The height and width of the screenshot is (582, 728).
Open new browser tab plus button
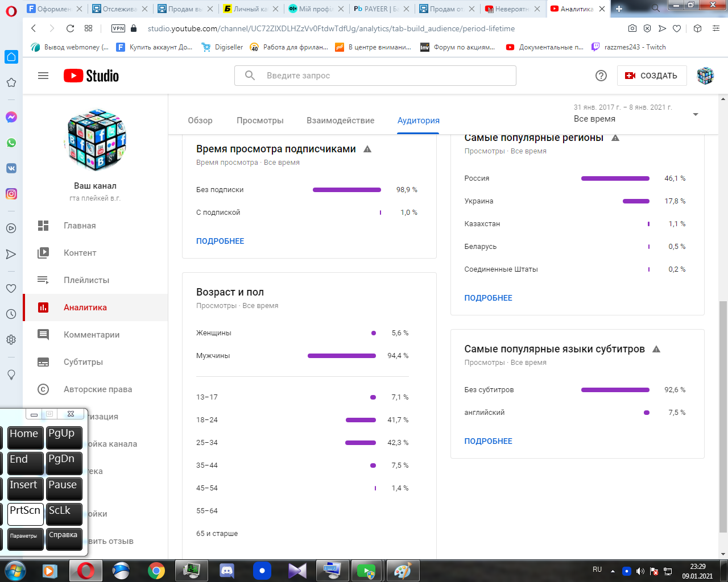[x=619, y=9]
